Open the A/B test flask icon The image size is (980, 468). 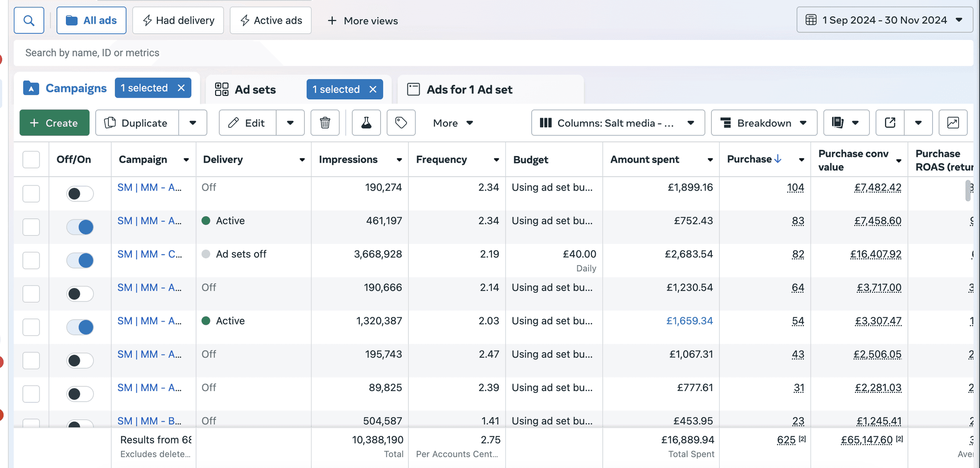366,123
